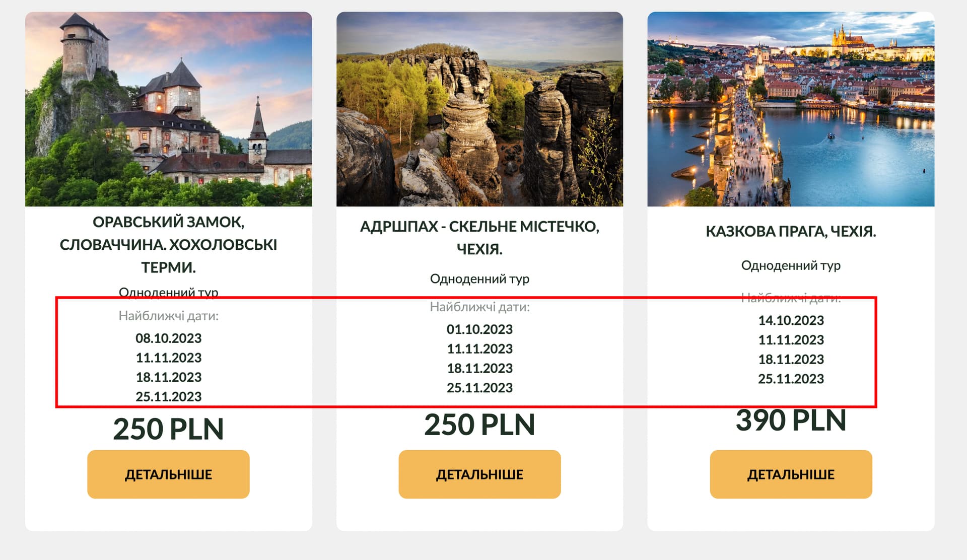
Task: Select 25.11.2023 in the Prague card
Action: [791, 378]
